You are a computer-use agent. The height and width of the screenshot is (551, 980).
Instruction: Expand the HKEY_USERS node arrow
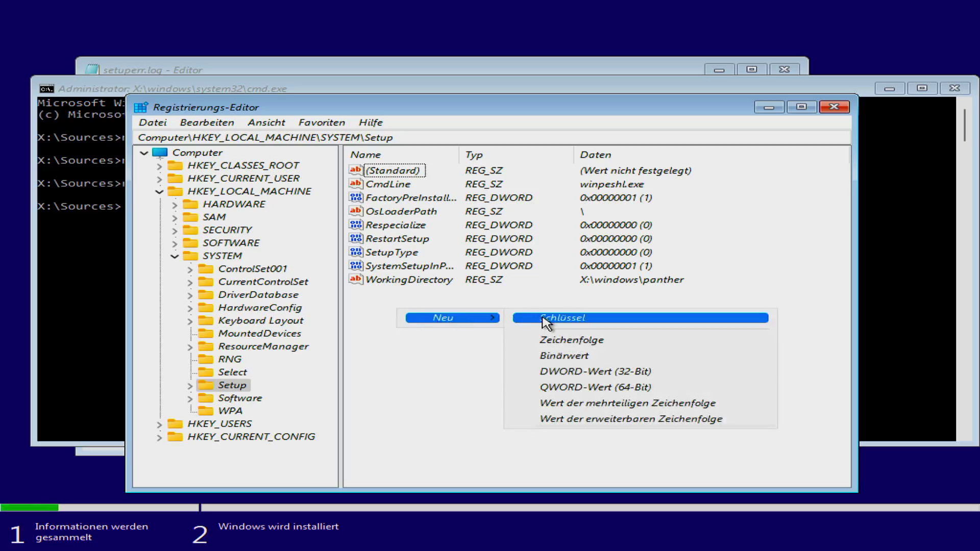[x=159, y=424]
